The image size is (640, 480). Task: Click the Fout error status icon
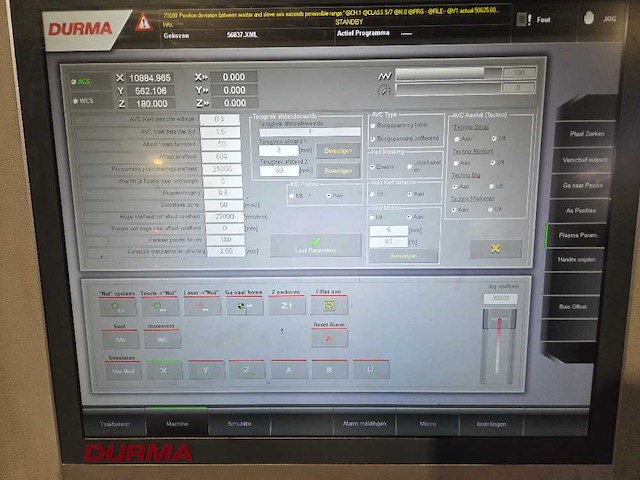tap(524, 20)
